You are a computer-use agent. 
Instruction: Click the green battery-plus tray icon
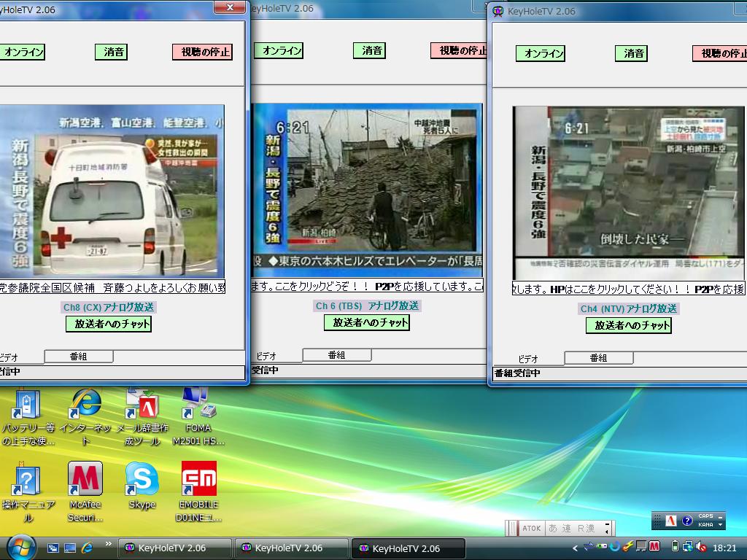(602, 547)
